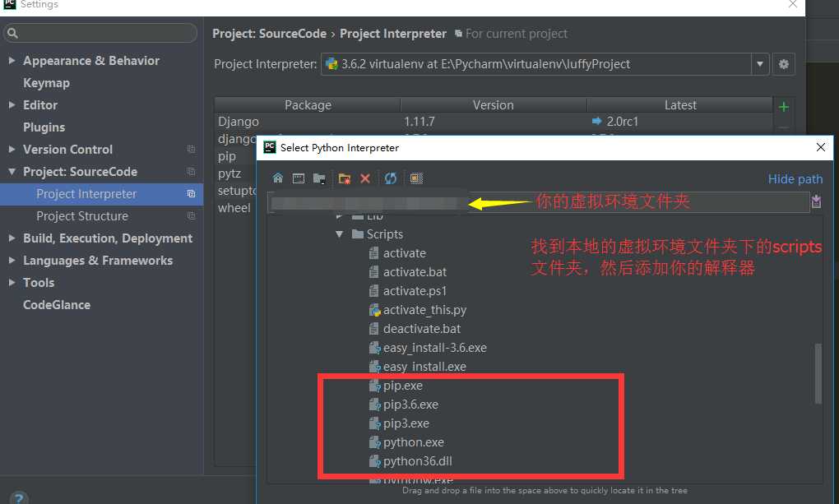Click the Project directory toolbar icon

click(x=319, y=178)
